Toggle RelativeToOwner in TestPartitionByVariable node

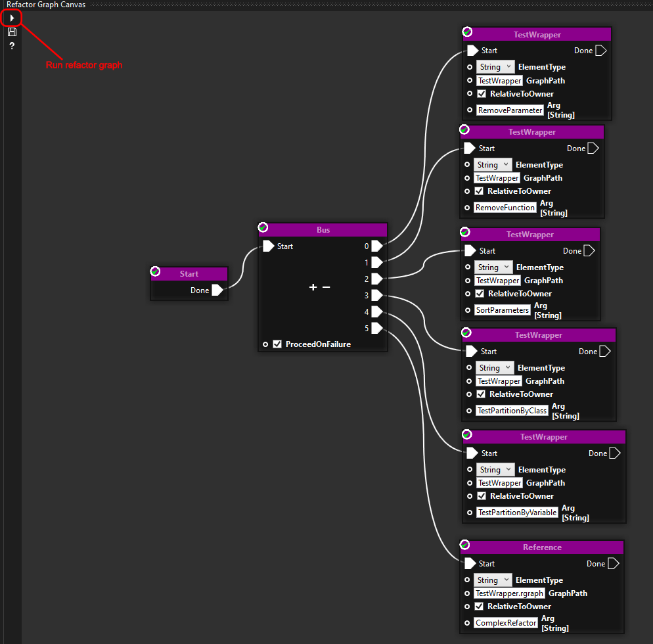coord(482,496)
